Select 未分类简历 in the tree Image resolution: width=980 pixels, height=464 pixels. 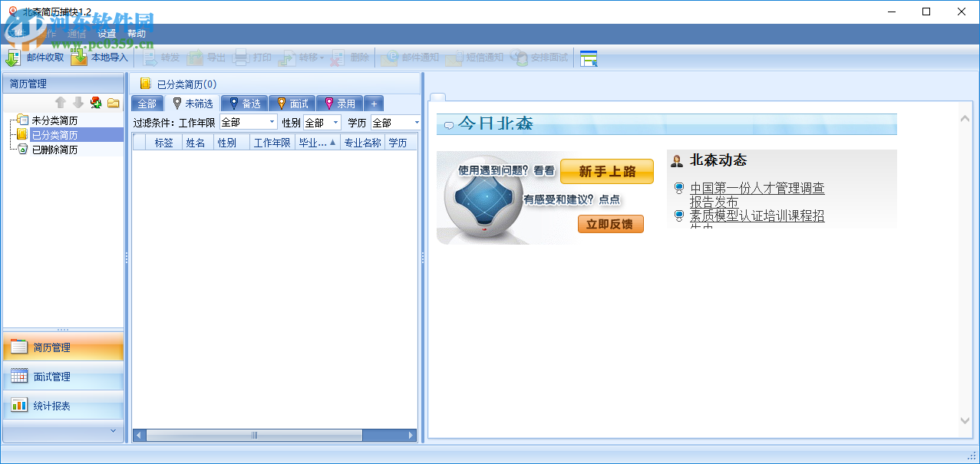tap(54, 120)
